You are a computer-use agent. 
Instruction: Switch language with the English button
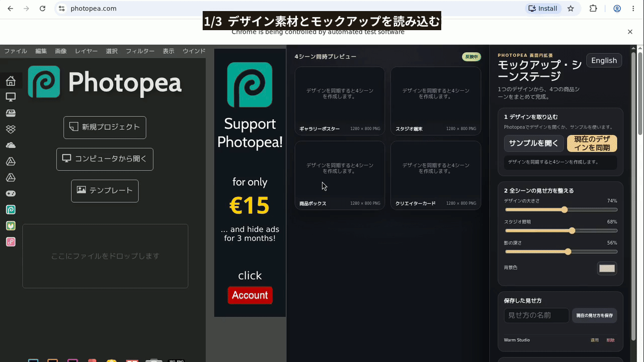click(604, 60)
